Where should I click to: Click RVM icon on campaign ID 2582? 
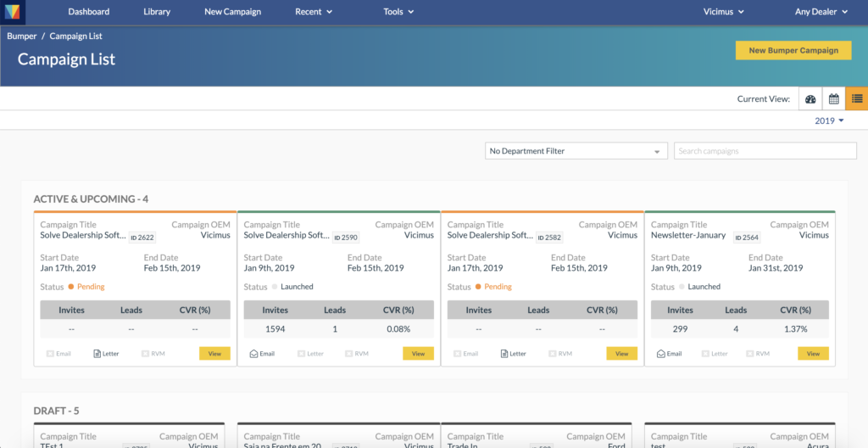click(x=553, y=354)
